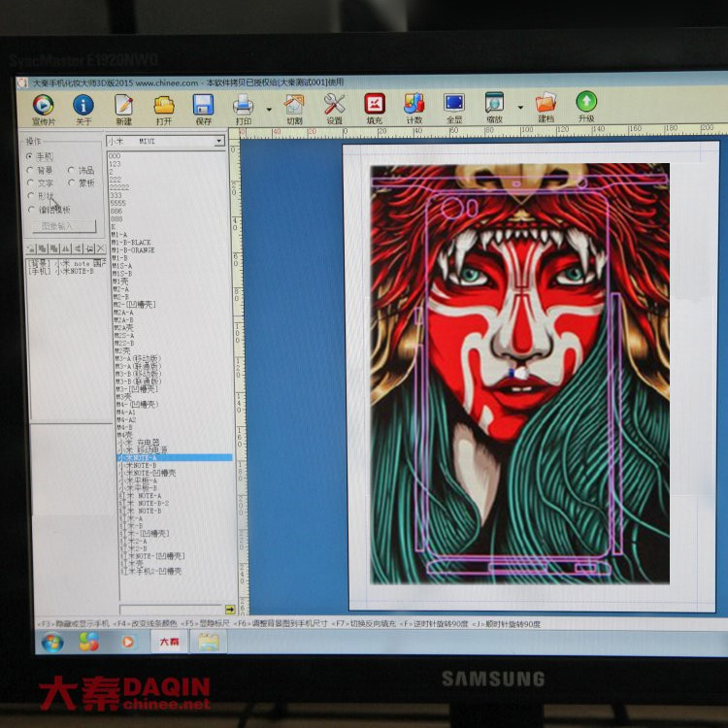
Task: Select model M1-B-BLACK in list
Action: [x=131, y=243]
